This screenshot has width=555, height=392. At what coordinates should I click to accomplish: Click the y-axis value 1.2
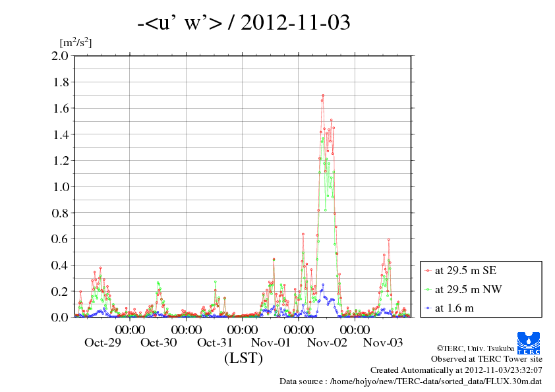[61, 161]
